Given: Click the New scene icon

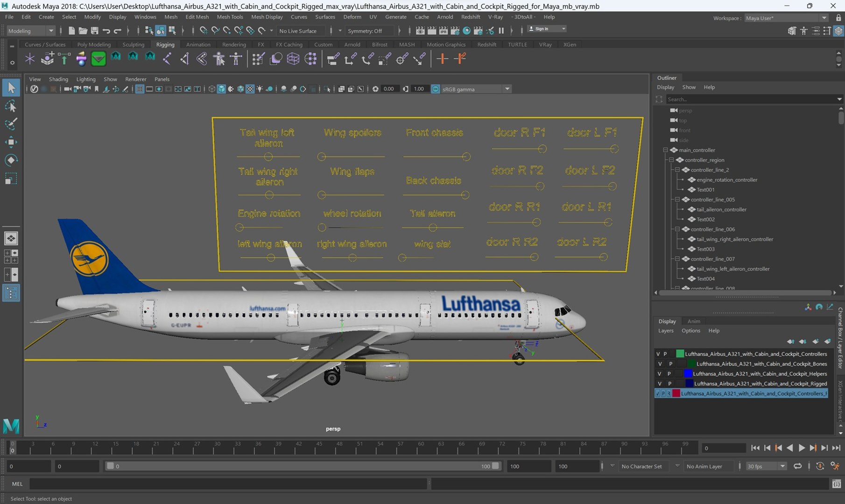Looking at the screenshot, I should pos(71,31).
